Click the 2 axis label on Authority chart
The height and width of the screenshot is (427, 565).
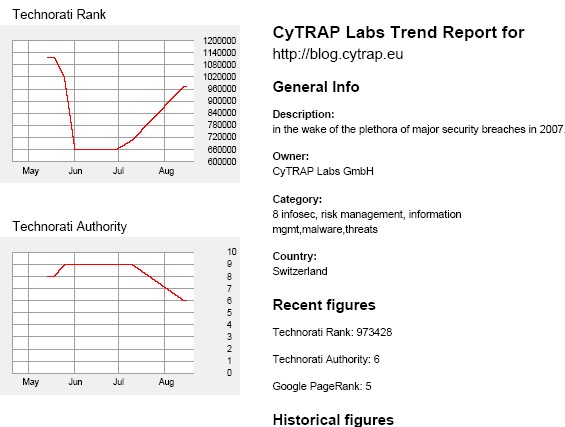point(229,349)
